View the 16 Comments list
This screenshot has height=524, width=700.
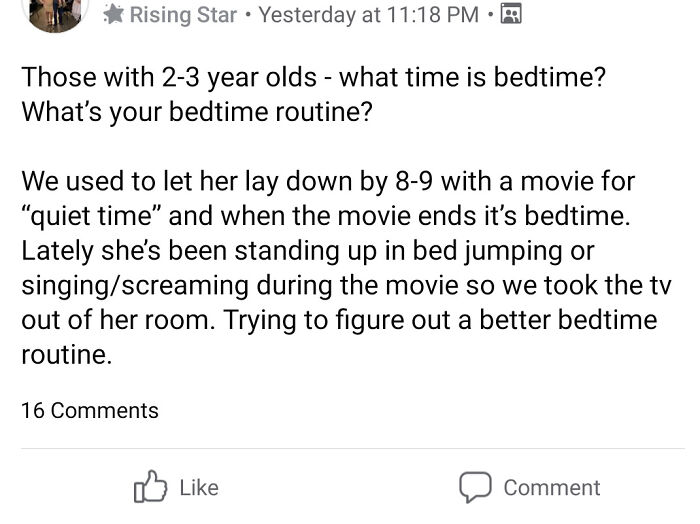click(89, 410)
